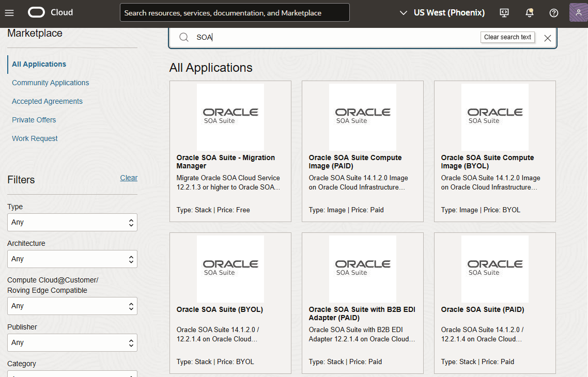Viewport: 588px width, 377px height.
Task: Click the magnifier icon in Marketplace search
Action: (x=184, y=37)
